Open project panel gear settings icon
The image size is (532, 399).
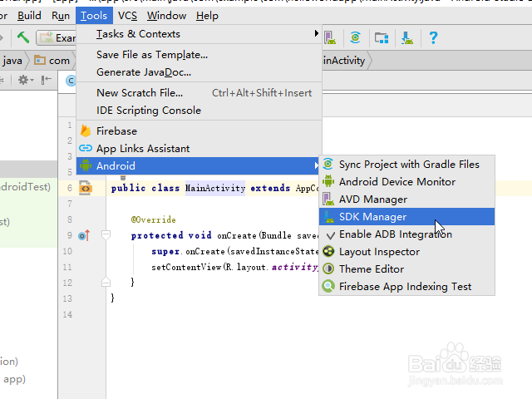click(26, 80)
